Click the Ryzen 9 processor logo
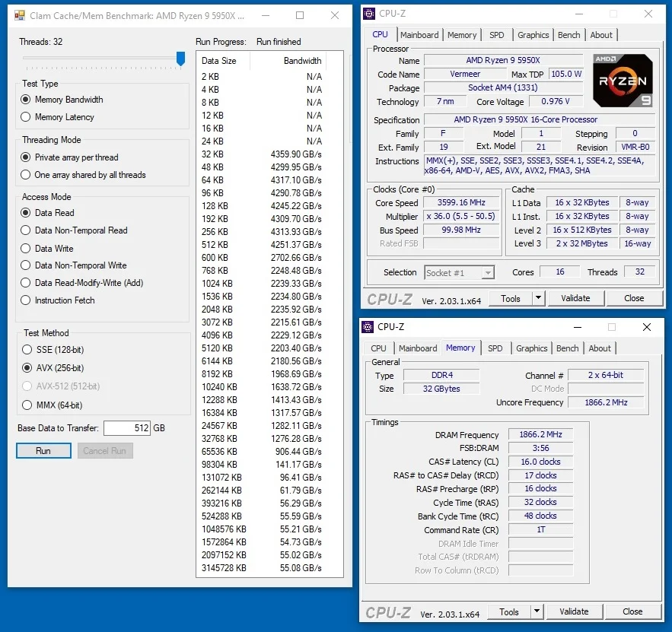Image resolution: width=672 pixels, height=632 pixels. 623,81
